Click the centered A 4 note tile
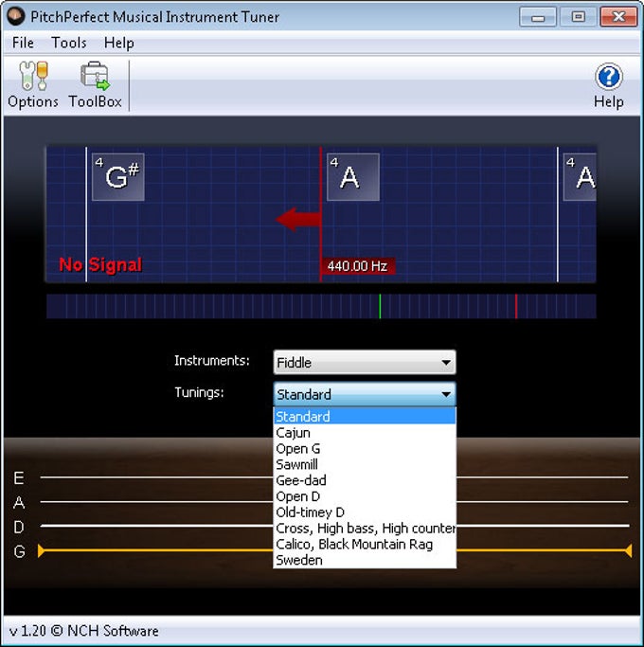644x647 pixels. click(353, 177)
